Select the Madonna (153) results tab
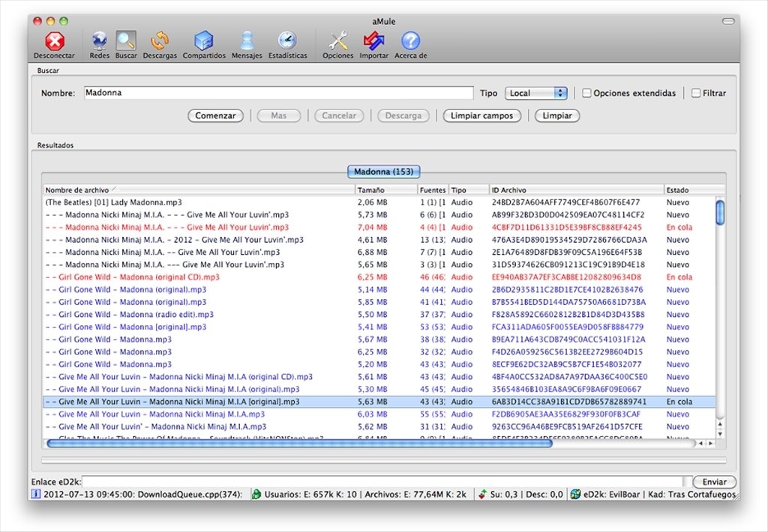This screenshot has width=768, height=532. 383,172
